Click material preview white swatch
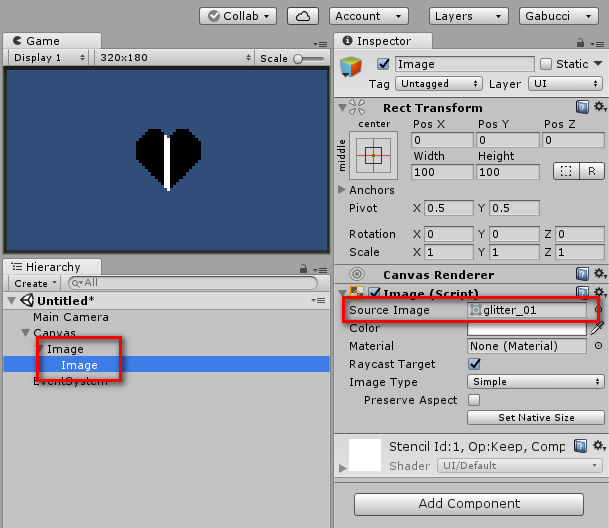The height and width of the screenshot is (528, 609). pyautogui.click(x=365, y=455)
